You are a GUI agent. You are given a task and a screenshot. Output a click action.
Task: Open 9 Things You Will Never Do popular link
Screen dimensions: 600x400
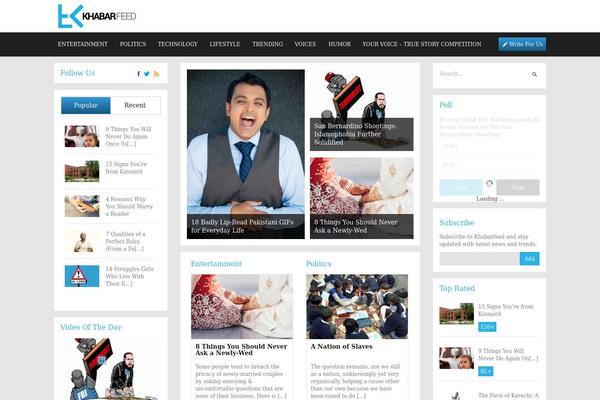point(129,136)
